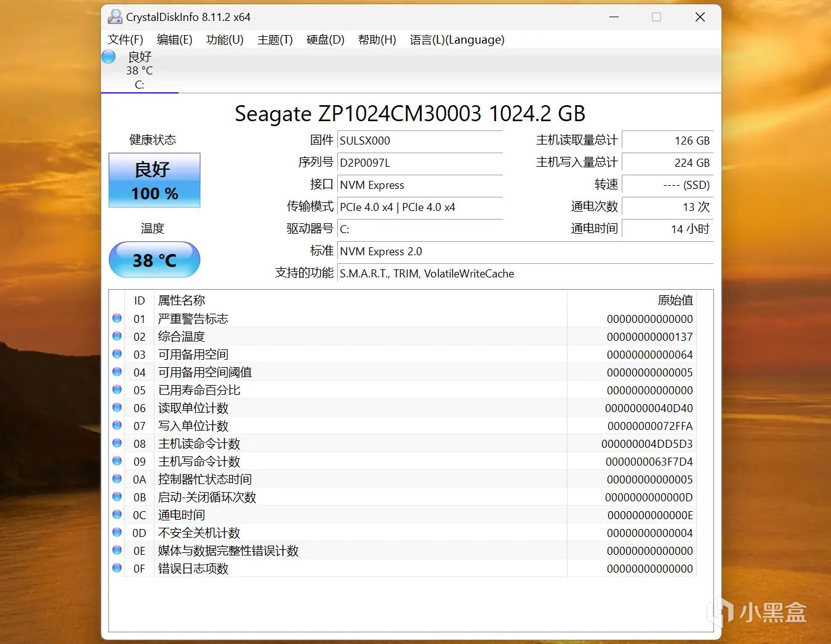Click the host writes total value 224 GB
The image size is (831, 644).
coord(668,162)
